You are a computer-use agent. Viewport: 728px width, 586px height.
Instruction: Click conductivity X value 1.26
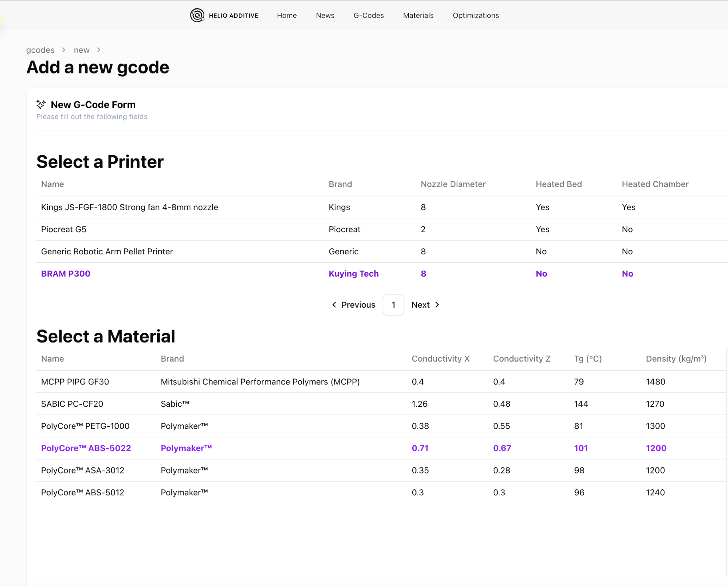click(x=419, y=404)
